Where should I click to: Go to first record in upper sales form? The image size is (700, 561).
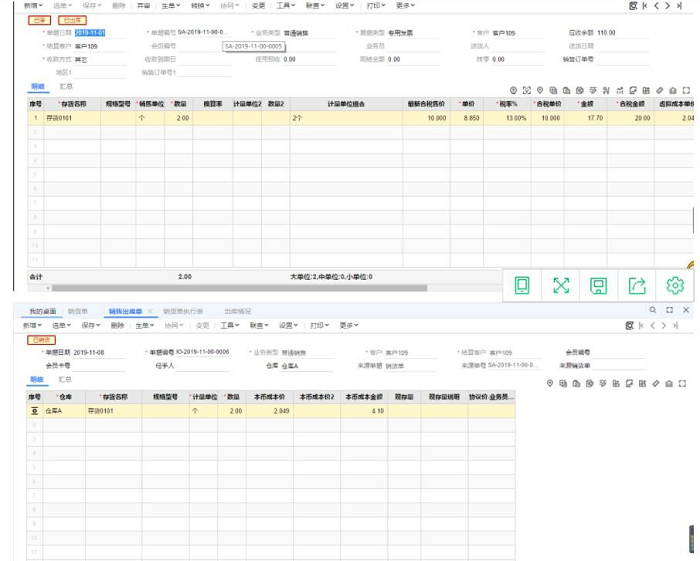tap(645, 5)
